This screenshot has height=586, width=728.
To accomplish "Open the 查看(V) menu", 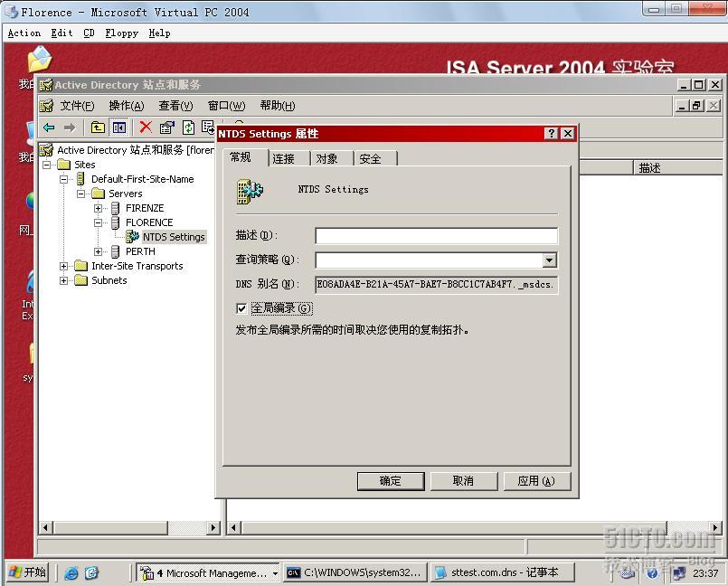I will coord(175,106).
